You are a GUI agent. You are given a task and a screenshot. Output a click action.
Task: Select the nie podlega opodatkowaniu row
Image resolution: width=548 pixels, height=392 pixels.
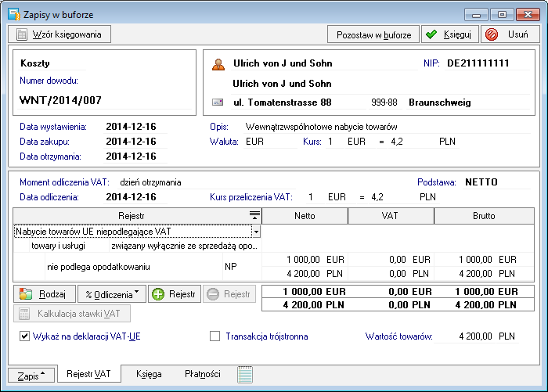click(x=134, y=267)
